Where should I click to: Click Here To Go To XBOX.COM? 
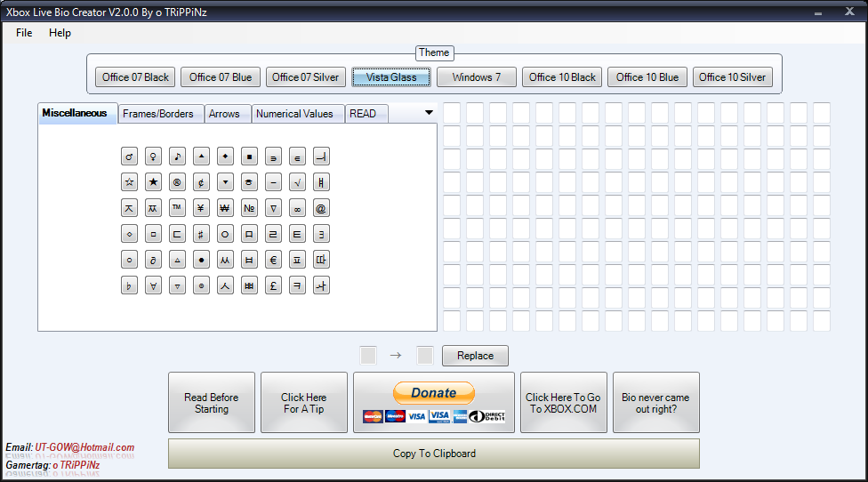click(564, 402)
